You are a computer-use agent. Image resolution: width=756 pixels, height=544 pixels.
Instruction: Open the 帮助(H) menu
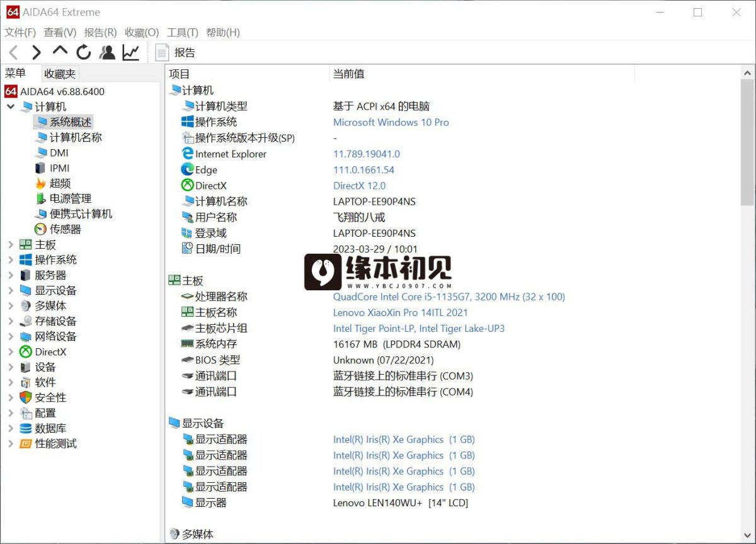click(x=223, y=33)
